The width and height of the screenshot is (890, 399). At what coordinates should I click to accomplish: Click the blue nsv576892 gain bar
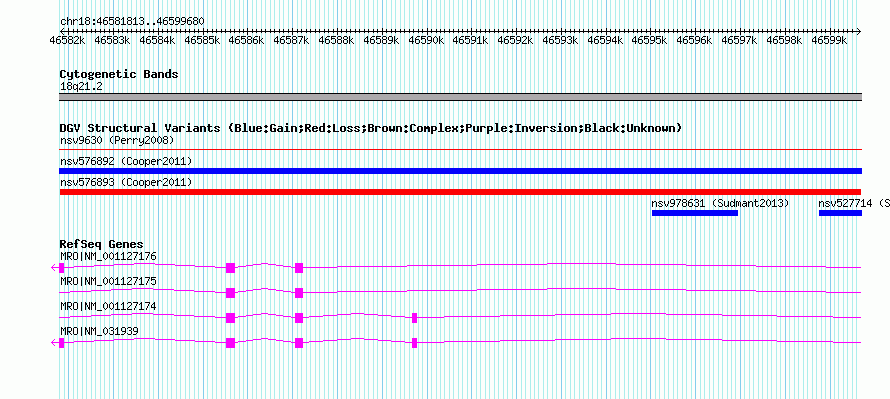[x=460, y=171]
